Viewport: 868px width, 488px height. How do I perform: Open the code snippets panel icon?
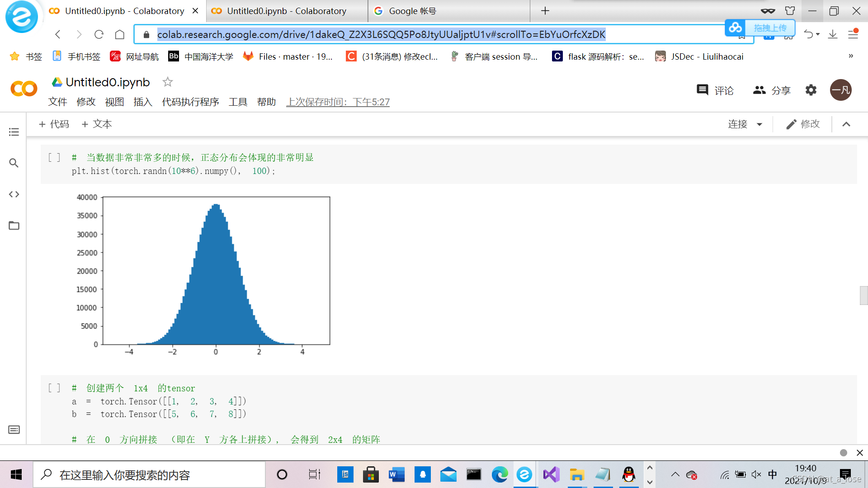14,194
